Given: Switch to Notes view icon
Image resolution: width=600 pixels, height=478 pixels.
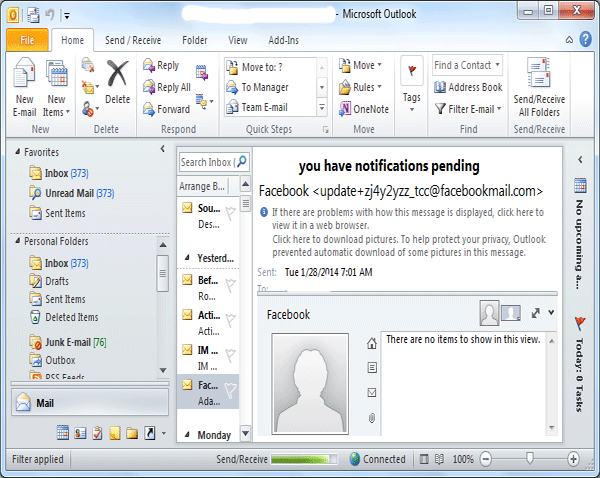Looking at the screenshot, I should [x=115, y=433].
